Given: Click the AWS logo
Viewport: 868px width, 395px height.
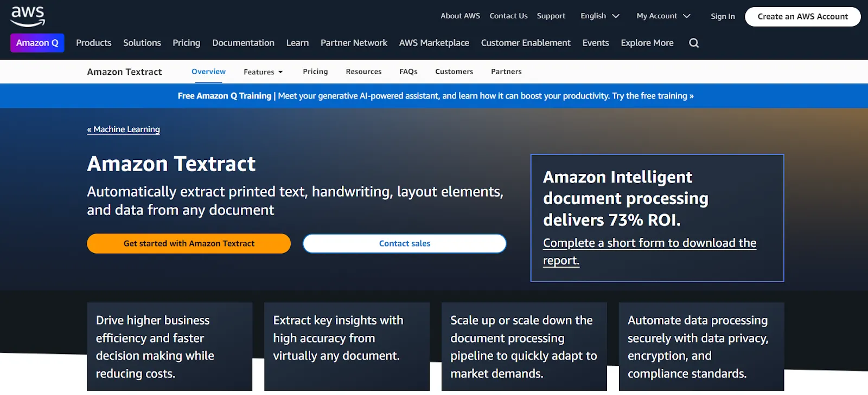Looking at the screenshot, I should pos(28,17).
